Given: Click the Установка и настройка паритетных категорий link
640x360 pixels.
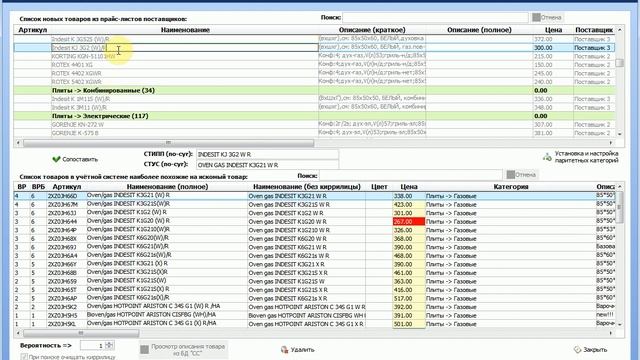Looking at the screenshot, I should pos(586,157).
